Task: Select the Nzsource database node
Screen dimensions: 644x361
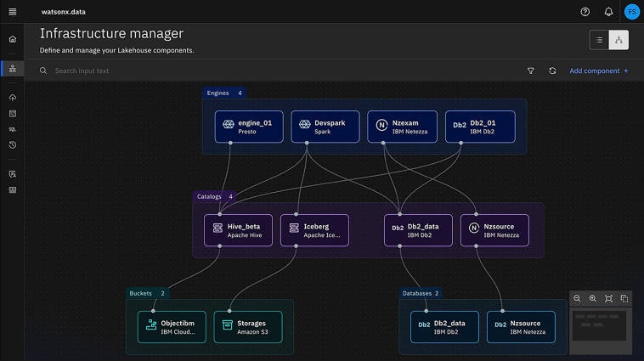Action: point(521,327)
